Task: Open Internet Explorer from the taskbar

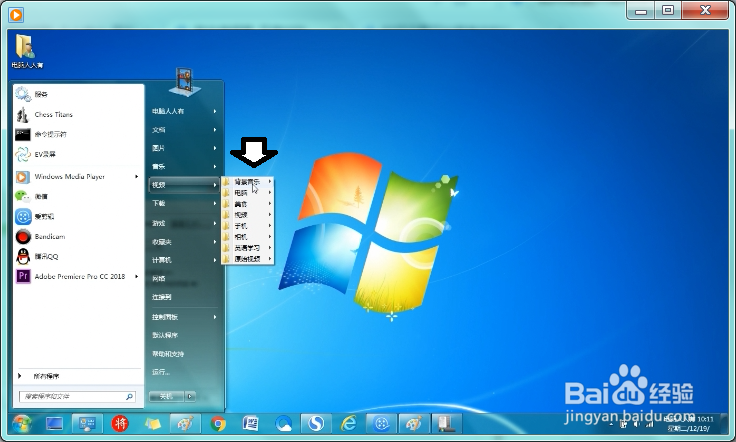Action: [349, 424]
